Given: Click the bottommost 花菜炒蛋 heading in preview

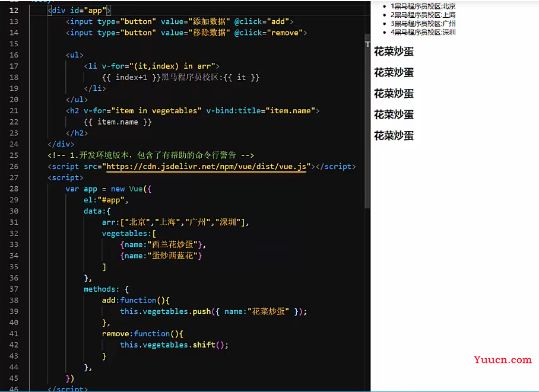Looking at the screenshot, I should pyautogui.click(x=394, y=136).
